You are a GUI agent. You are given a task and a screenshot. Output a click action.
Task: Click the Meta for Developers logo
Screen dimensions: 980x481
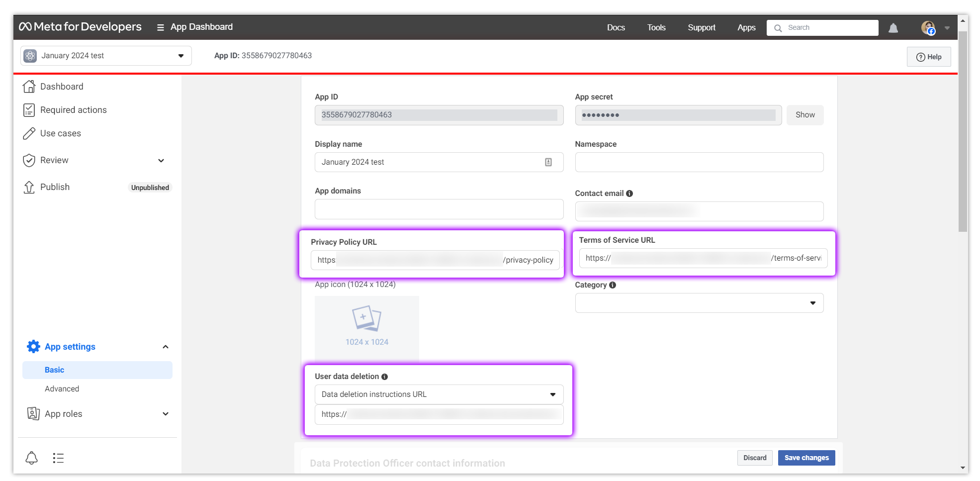(81, 27)
